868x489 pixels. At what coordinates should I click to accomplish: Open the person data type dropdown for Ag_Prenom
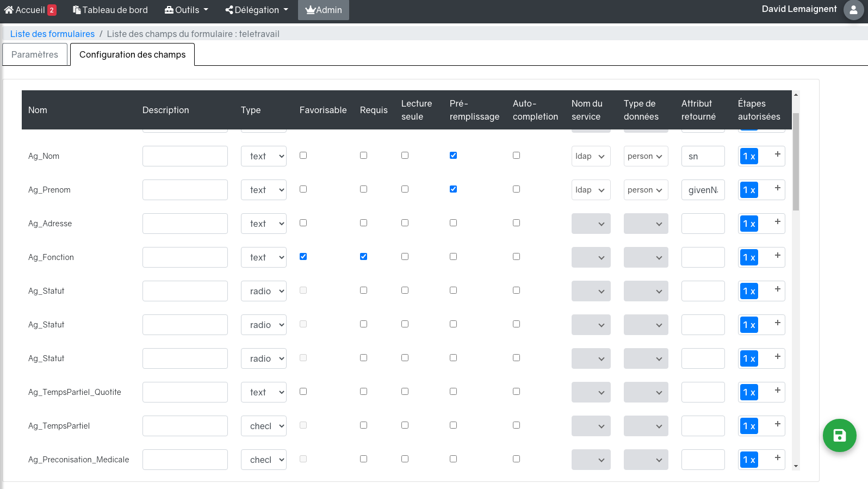tap(646, 190)
